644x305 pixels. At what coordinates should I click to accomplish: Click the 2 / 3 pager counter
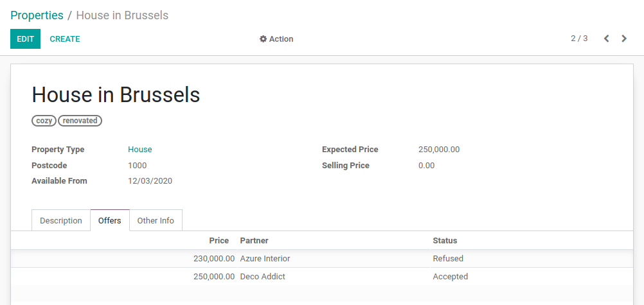[x=579, y=39]
